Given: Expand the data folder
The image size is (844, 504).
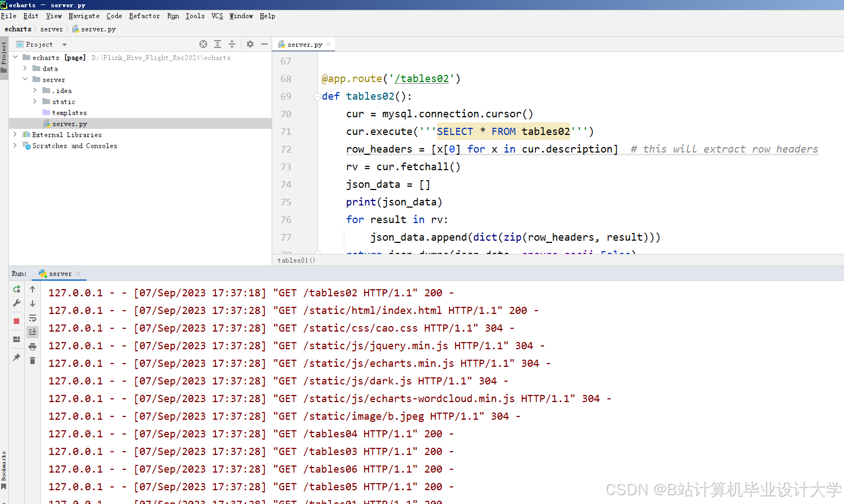Looking at the screenshot, I should pyautogui.click(x=25, y=68).
